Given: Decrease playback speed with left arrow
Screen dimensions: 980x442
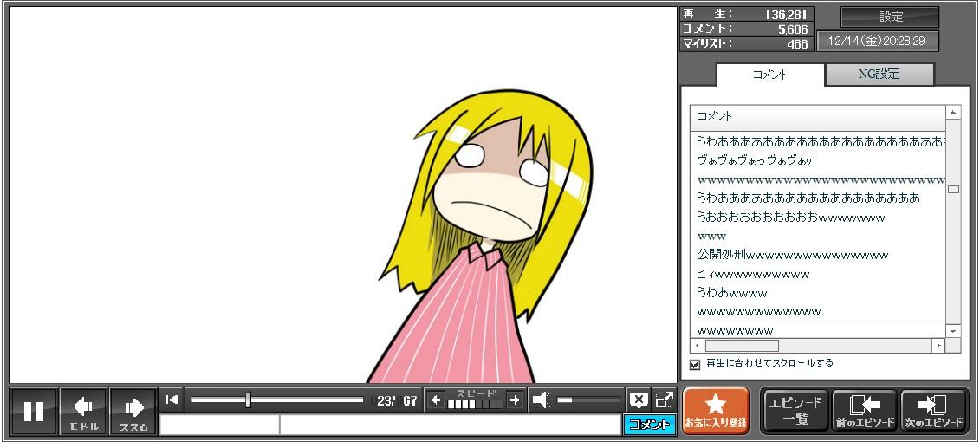Looking at the screenshot, I should click(436, 400).
